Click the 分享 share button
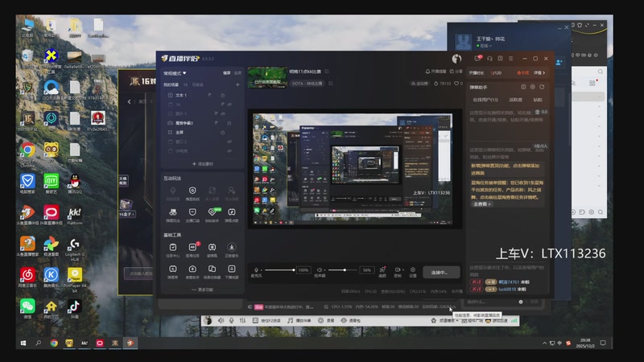The image size is (644, 362). coord(456,72)
